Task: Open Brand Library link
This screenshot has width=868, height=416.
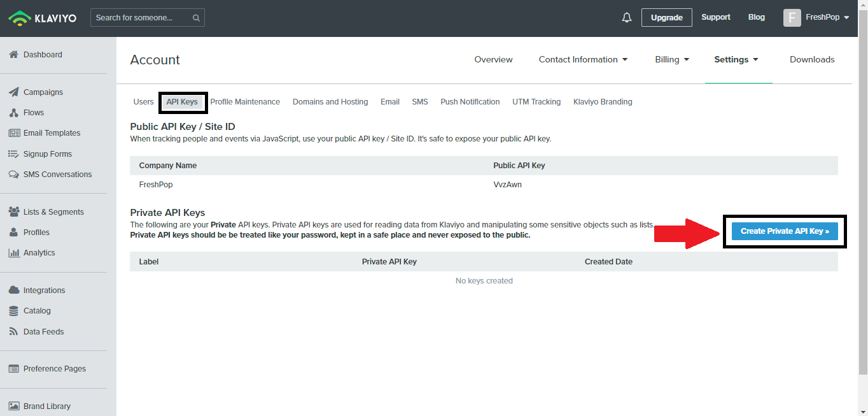Action: (x=47, y=406)
